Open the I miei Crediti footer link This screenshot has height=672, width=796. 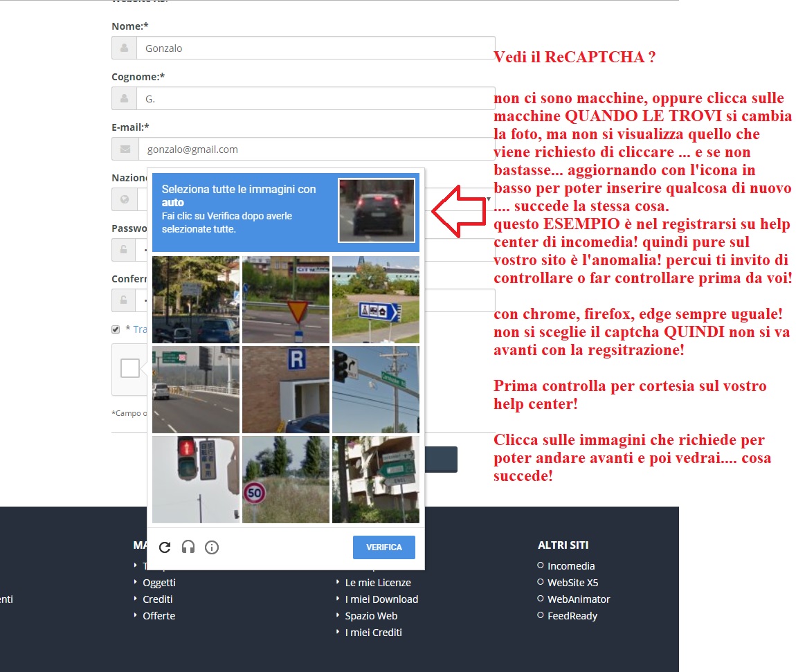point(373,633)
